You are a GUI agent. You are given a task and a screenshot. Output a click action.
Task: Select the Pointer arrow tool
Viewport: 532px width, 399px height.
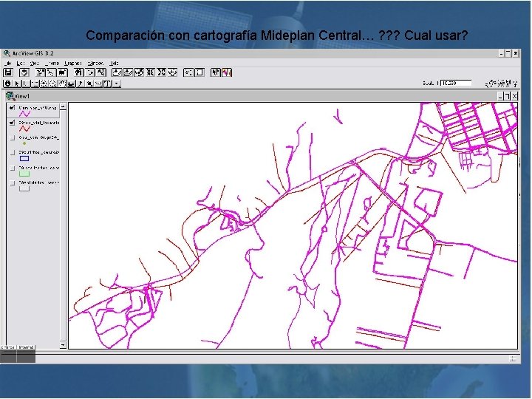[17, 83]
